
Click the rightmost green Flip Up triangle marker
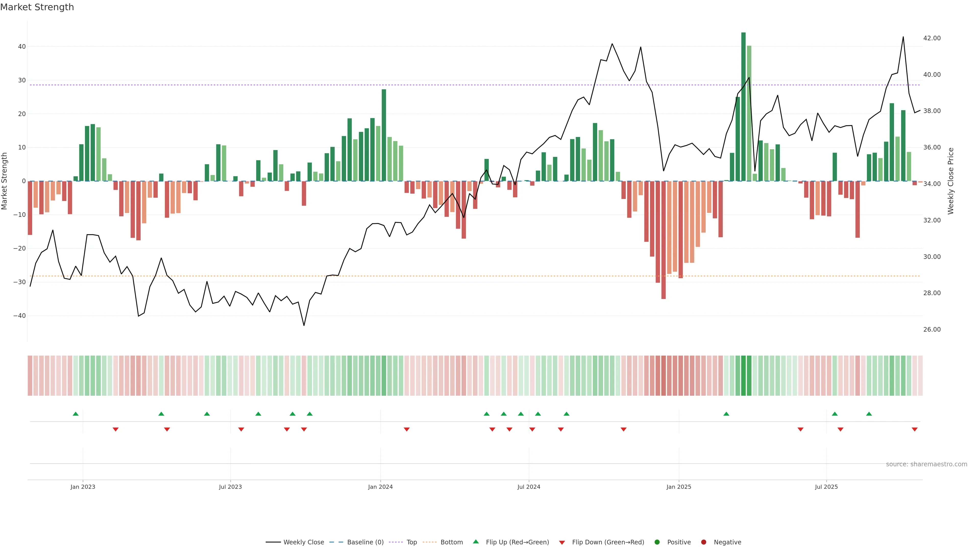[x=869, y=414]
